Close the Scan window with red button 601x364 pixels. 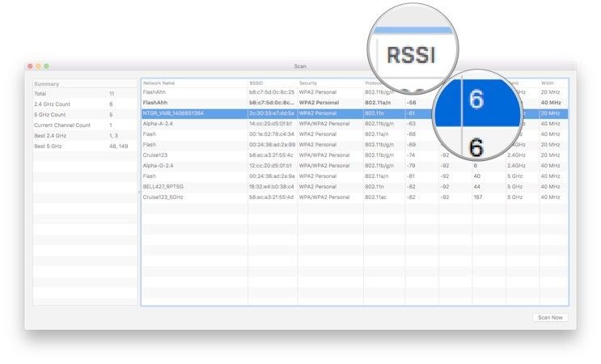point(31,66)
